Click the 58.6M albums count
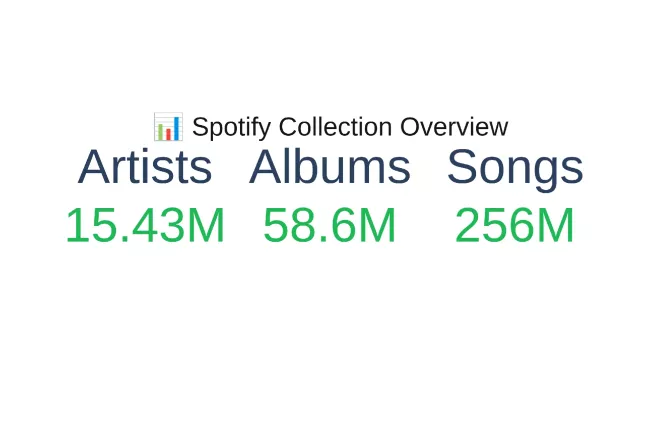Image resolution: width=650 pixels, height=433 pixels. coord(329,226)
